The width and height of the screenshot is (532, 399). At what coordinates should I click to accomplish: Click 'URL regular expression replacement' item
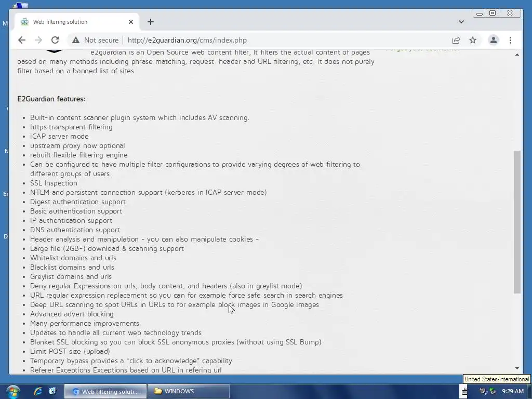[x=187, y=295]
